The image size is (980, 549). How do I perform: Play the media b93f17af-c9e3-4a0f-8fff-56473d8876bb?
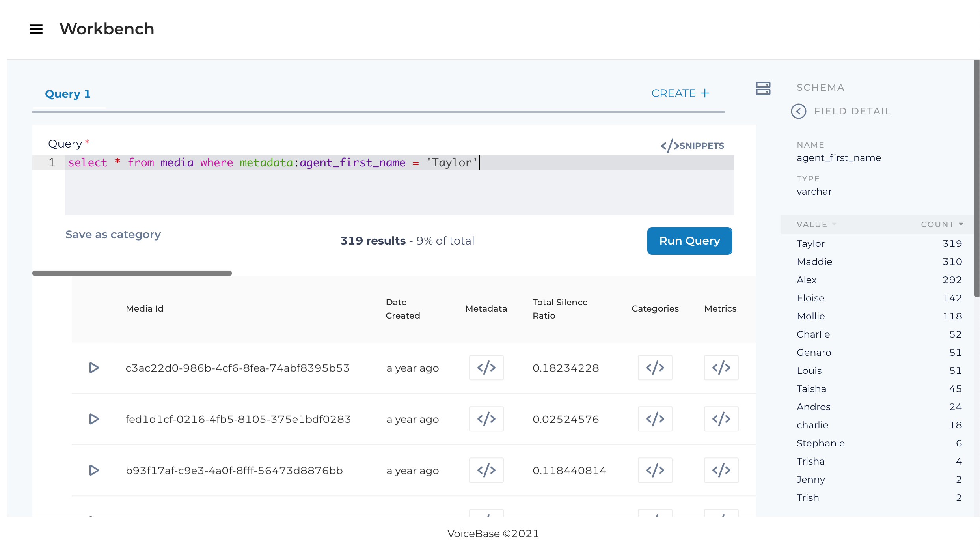tap(94, 471)
